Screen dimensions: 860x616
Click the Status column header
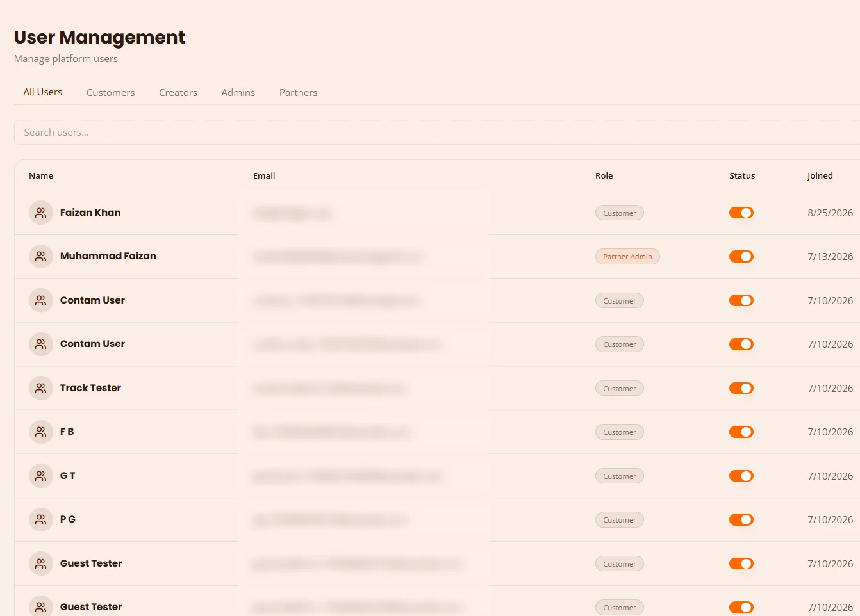click(742, 176)
